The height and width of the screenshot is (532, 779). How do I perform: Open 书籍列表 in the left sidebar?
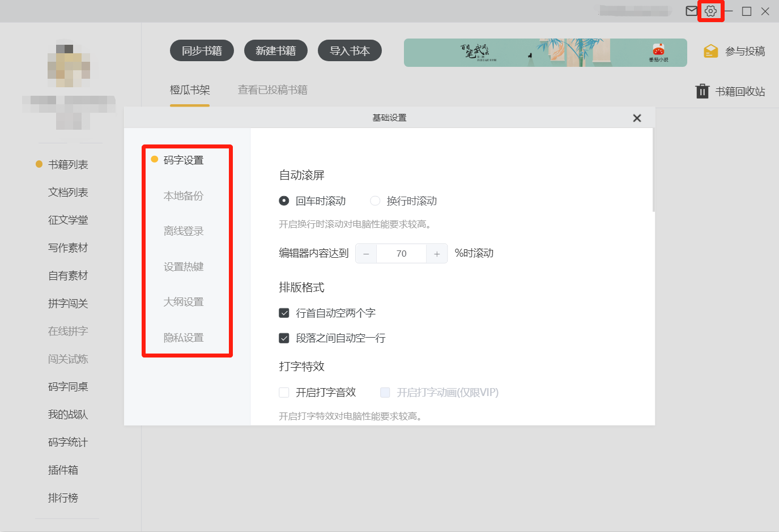click(x=68, y=164)
